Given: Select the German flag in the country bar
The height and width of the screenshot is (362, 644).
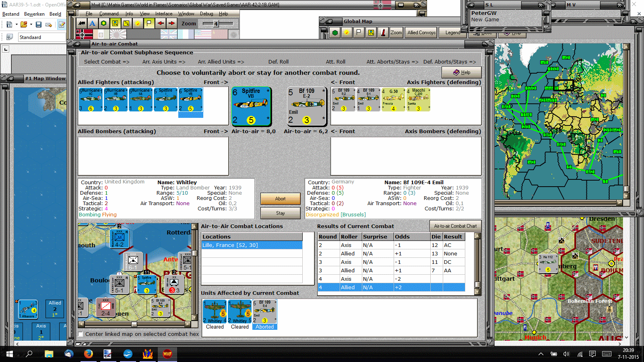Looking at the screenshot, I should pyautogui.click(x=85, y=34).
